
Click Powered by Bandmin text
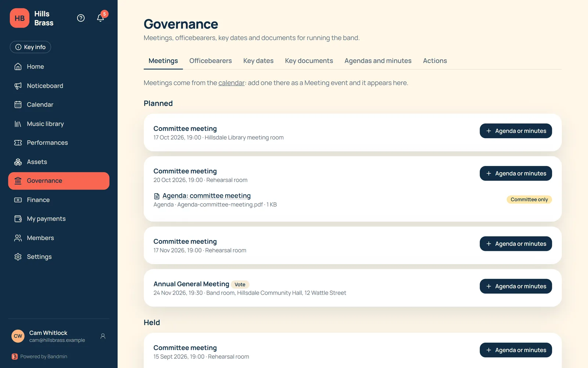tap(44, 357)
